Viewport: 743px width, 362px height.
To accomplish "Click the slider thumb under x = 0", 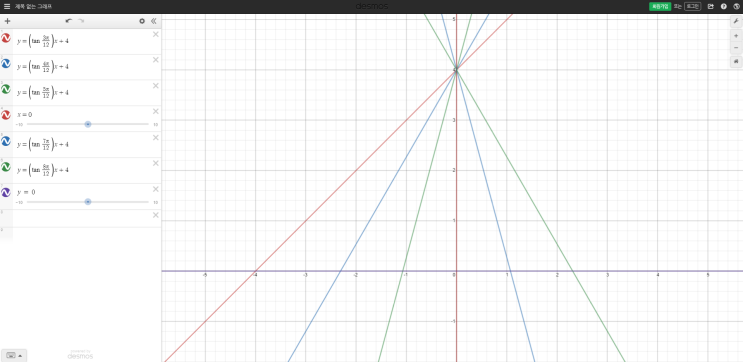I will pos(88,124).
